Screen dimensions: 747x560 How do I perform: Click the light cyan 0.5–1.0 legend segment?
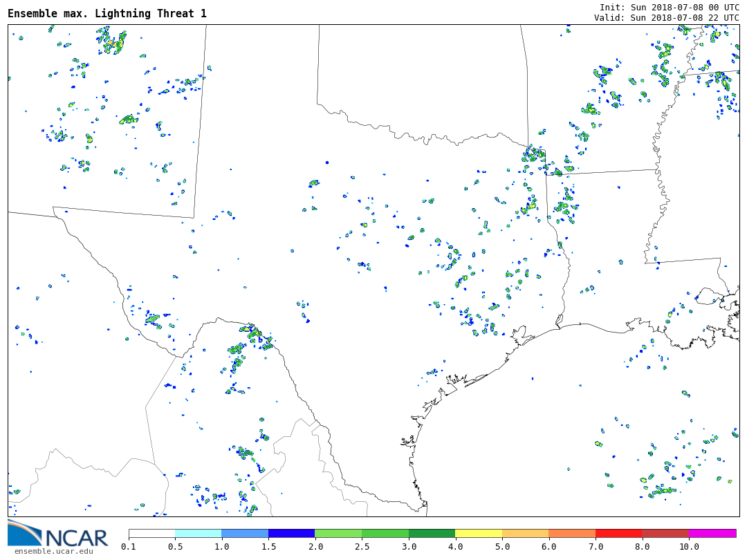click(199, 533)
